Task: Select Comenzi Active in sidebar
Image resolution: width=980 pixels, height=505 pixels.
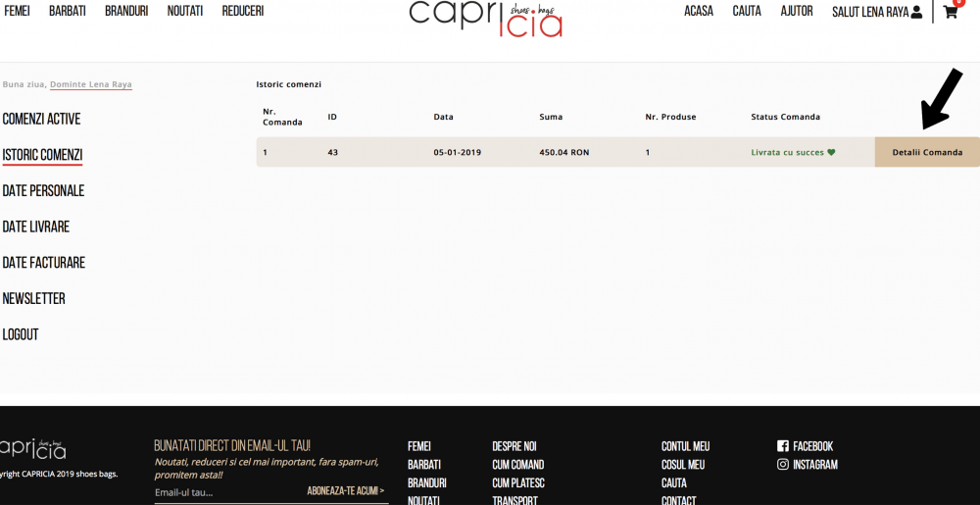Action: tap(41, 119)
